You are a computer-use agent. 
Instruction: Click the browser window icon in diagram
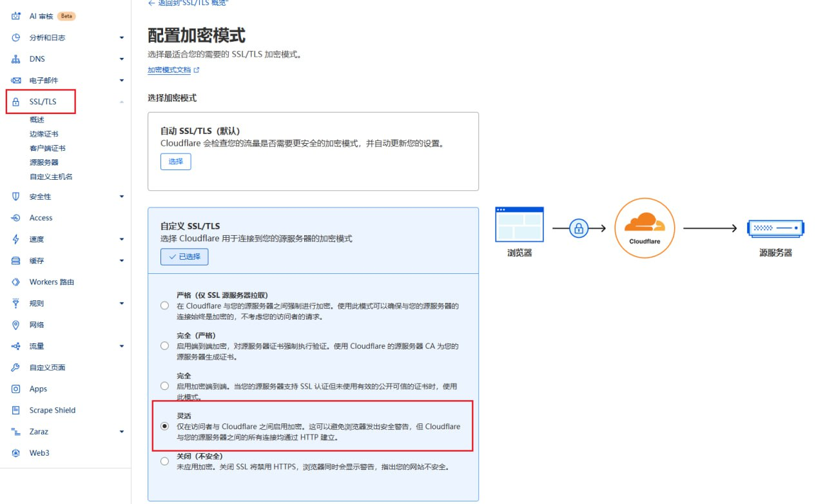point(519,224)
